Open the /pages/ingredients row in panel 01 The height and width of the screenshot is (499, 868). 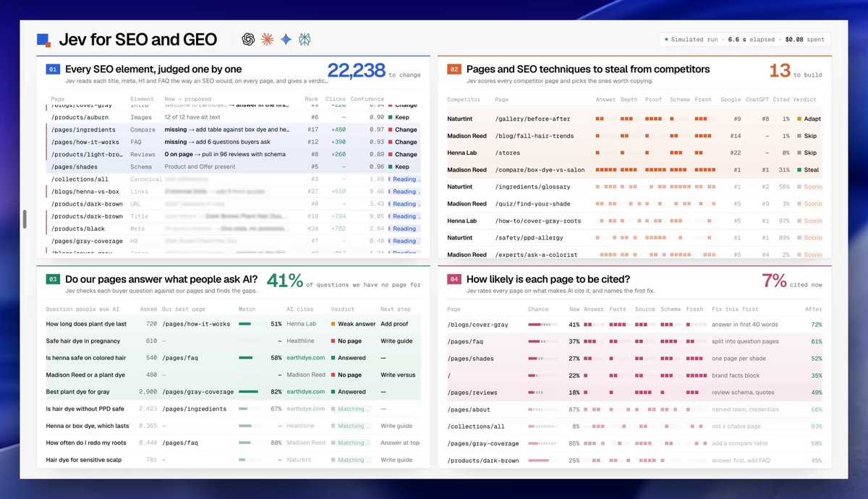[233, 129]
